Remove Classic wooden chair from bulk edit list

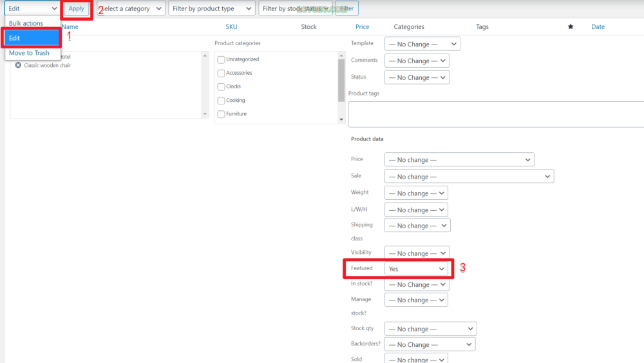pos(18,65)
